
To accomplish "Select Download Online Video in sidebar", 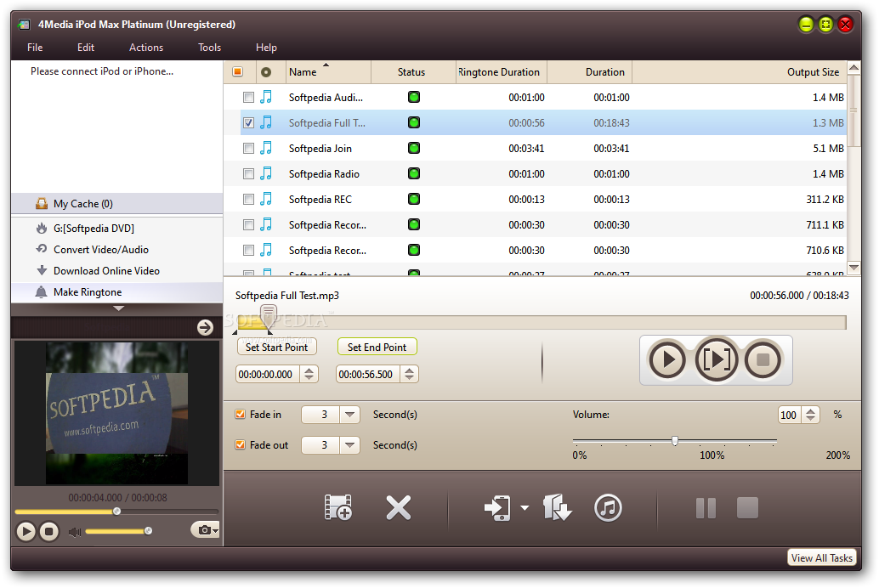I will click(116, 271).
